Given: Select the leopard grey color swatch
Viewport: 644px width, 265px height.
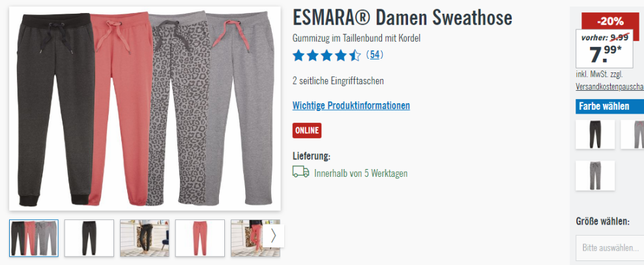Looking at the screenshot, I should pyautogui.click(x=595, y=176).
